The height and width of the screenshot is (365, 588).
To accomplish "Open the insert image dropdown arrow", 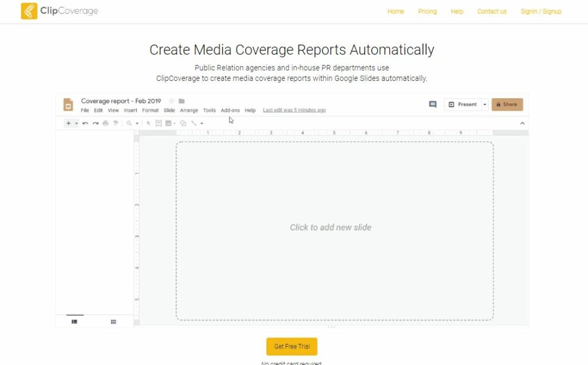I will pyautogui.click(x=175, y=123).
